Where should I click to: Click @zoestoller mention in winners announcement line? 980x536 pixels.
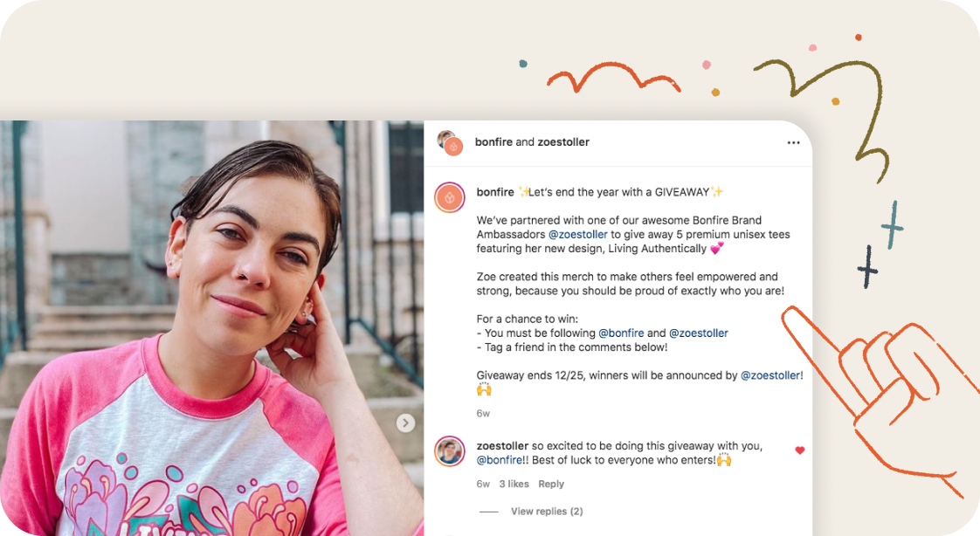click(x=770, y=375)
